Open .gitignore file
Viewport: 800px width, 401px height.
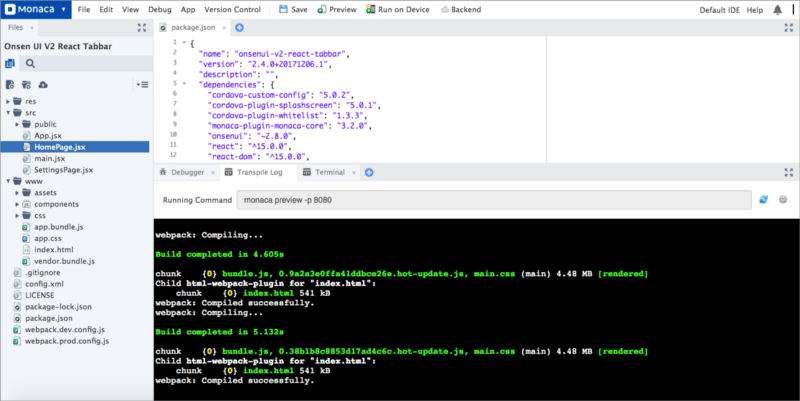pos(42,272)
